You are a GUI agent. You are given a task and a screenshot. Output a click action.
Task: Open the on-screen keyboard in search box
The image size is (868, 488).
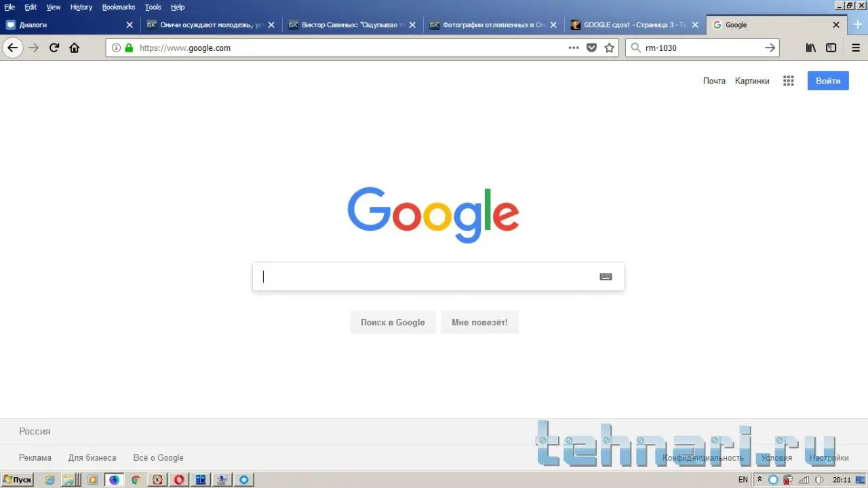[606, 276]
